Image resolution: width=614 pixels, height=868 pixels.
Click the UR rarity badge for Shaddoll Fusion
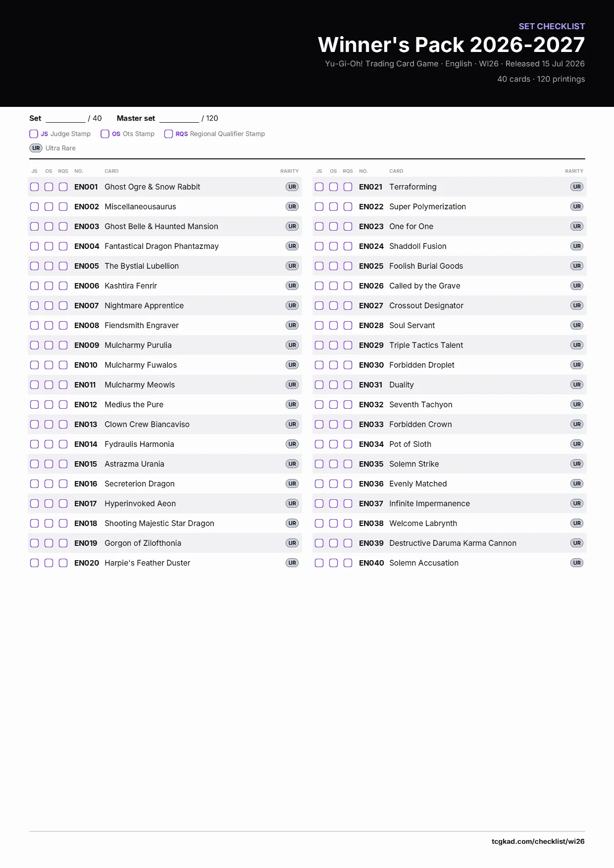(x=577, y=246)
